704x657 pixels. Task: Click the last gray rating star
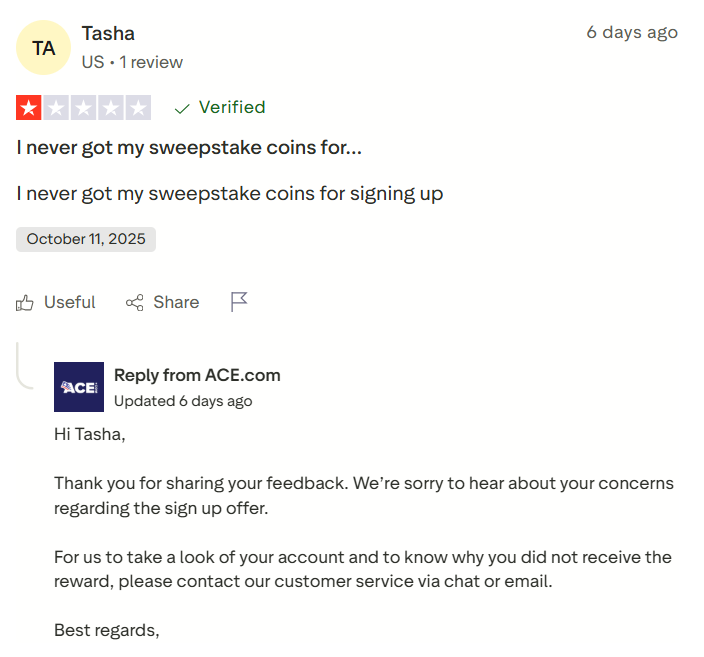tap(138, 108)
